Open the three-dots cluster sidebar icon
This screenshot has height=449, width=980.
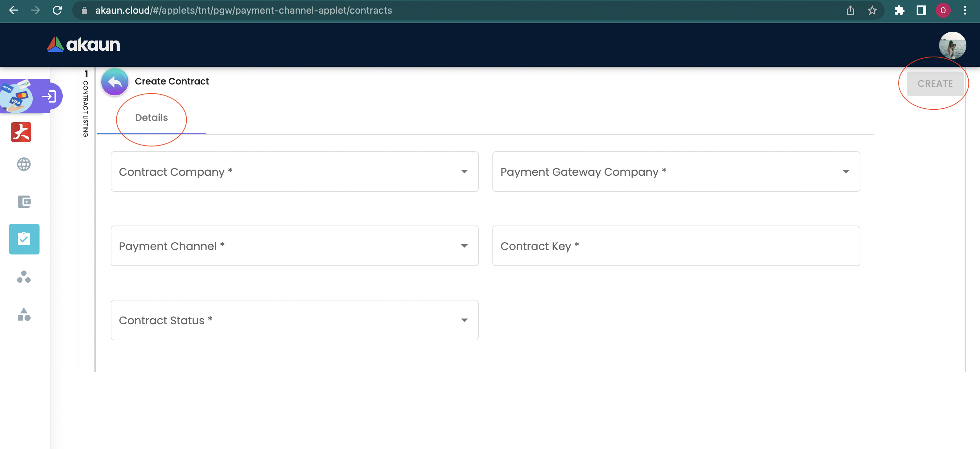point(24,277)
